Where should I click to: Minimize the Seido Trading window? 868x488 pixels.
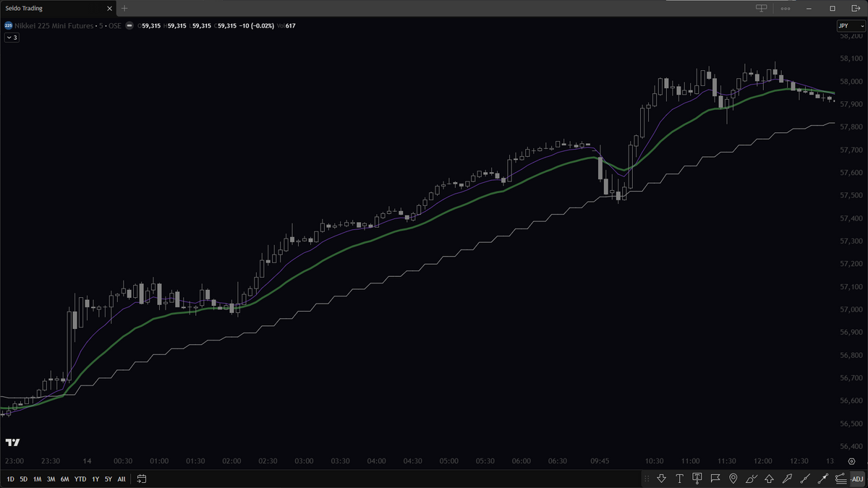click(x=810, y=9)
